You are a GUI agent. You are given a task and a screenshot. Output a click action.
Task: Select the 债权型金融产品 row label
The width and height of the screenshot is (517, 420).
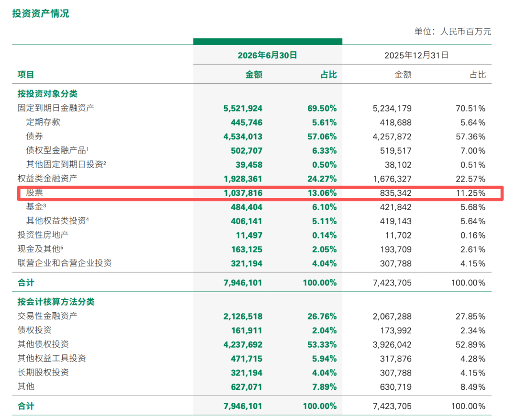57,150
